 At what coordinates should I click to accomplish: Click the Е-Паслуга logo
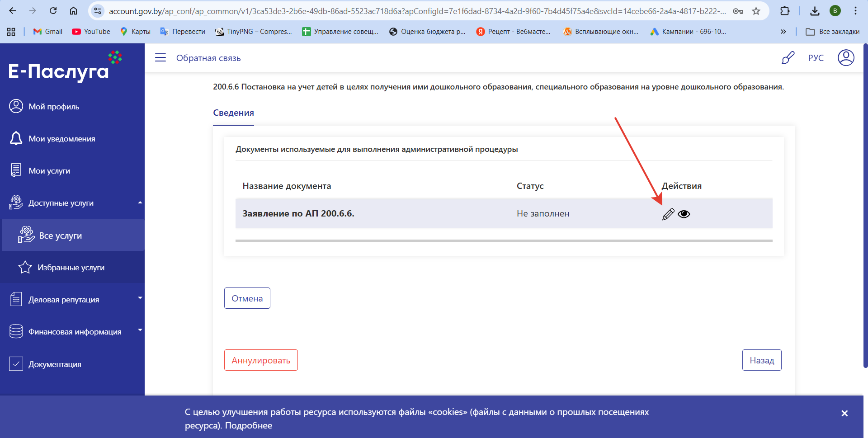click(x=66, y=67)
